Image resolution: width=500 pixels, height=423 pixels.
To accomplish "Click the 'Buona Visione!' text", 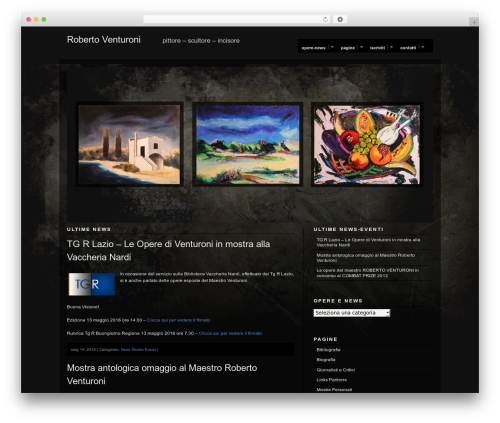I will pyautogui.click(x=83, y=307).
